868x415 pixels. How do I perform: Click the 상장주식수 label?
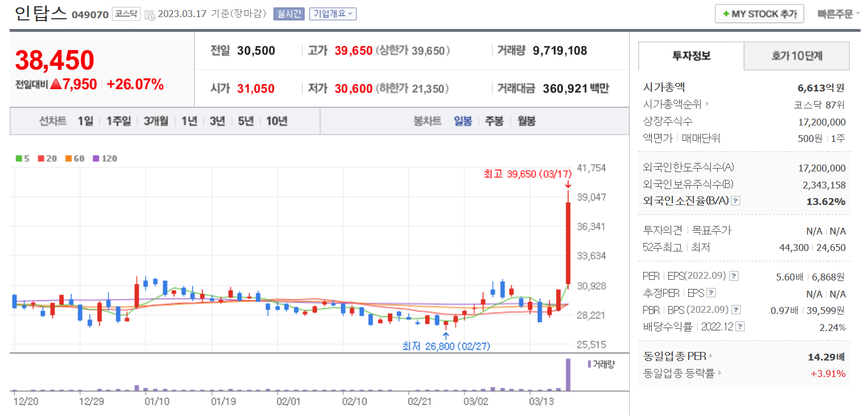tap(668, 121)
